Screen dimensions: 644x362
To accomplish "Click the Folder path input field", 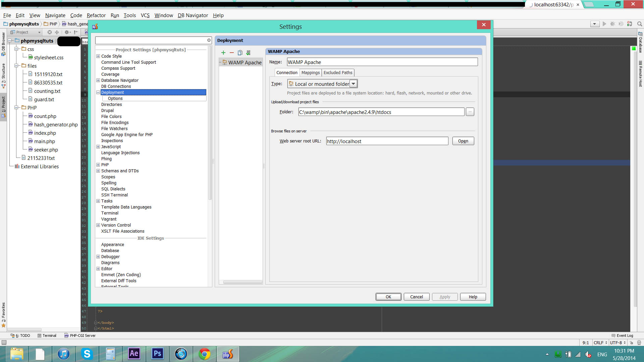I will (381, 112).
